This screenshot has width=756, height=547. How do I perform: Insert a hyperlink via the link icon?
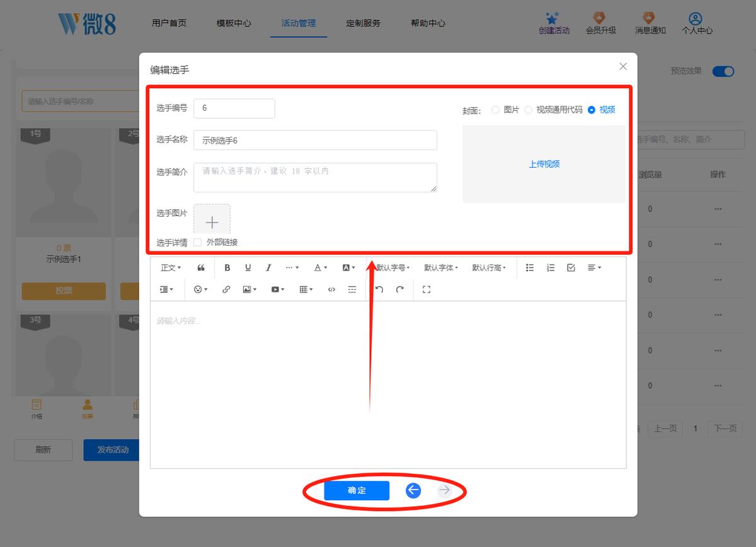coord(226,289)
